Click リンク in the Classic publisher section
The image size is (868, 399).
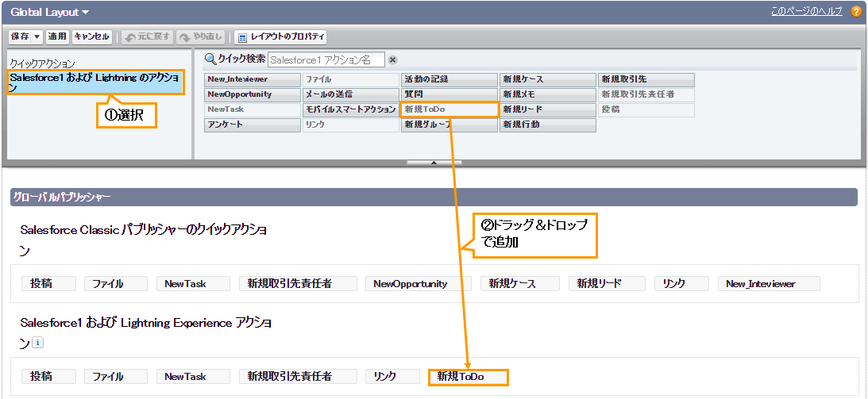(x=682, y=283)
